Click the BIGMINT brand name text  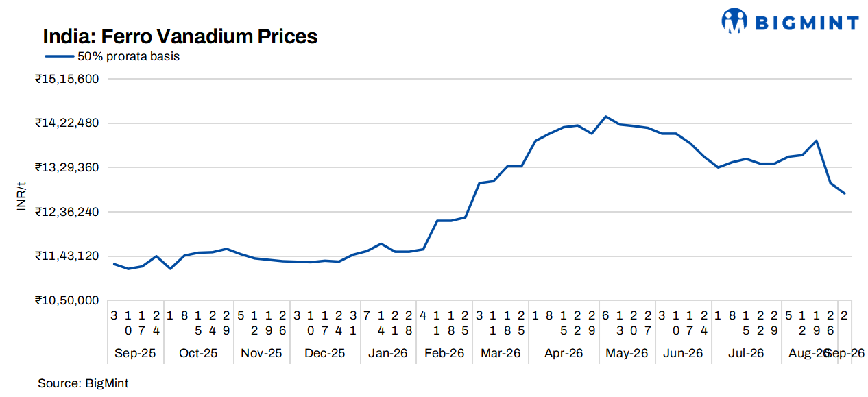[807, 23]
